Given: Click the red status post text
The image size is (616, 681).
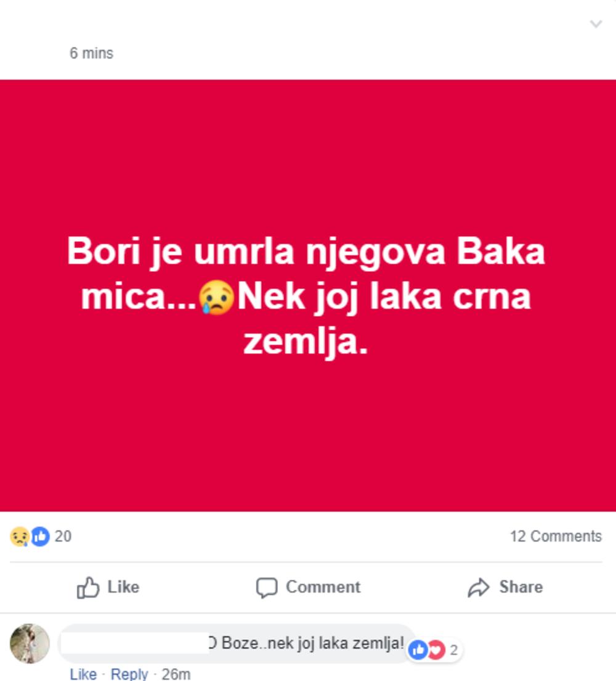Looking at the screenshot, I should click(306, 297).
